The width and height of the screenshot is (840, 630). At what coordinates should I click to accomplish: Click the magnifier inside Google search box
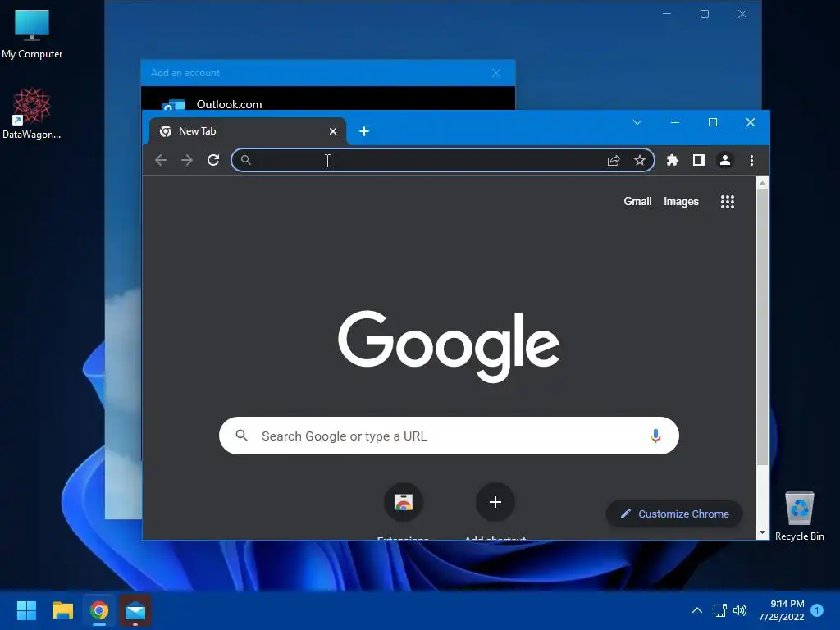(242, 436)
